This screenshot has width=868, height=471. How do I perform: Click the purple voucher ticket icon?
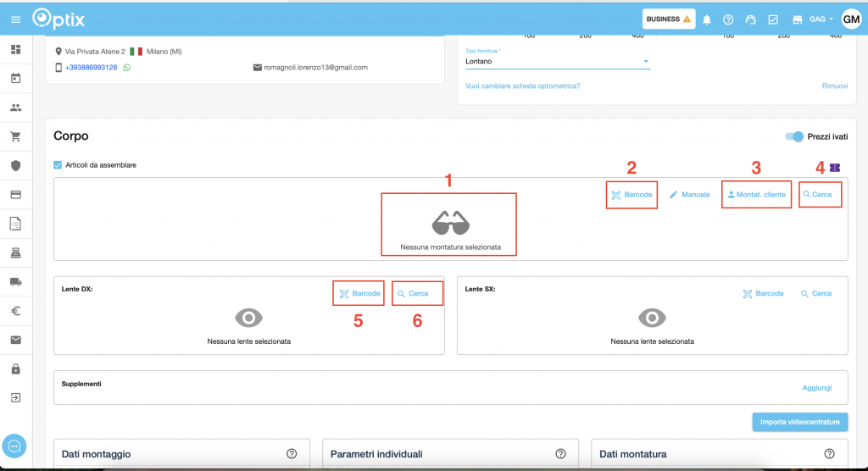click(x=836, y=169)
